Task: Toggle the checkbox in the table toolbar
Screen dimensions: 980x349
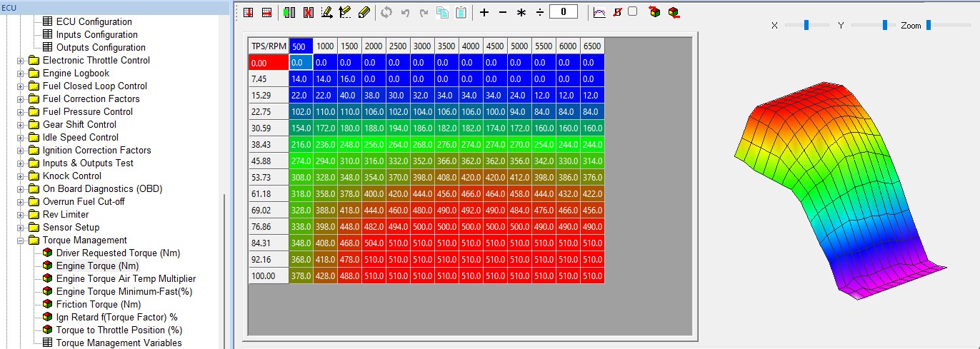Action: click(x=632, y=11)
